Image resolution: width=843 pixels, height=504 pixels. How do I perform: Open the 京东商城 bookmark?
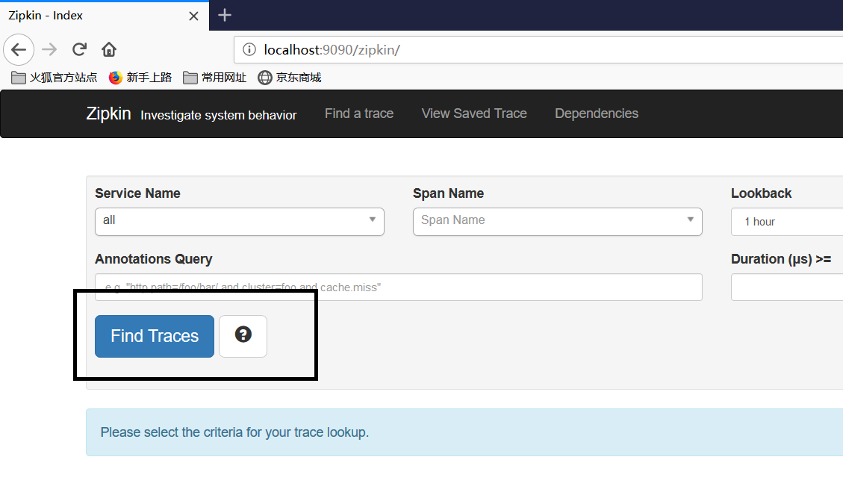point(289,78)
